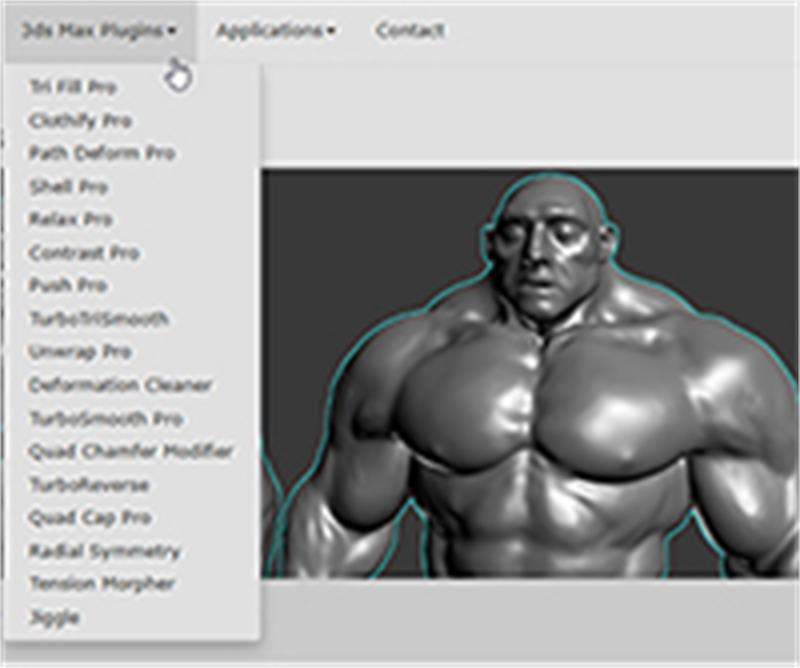Open the 3ds Max Plugins dropdown
800x668 pixels.
coord(98,31)
